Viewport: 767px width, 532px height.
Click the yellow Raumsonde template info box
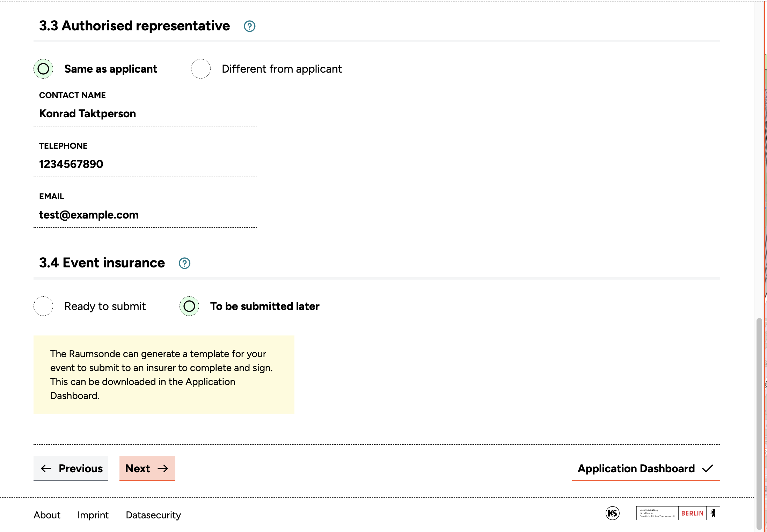pos(164,375)
